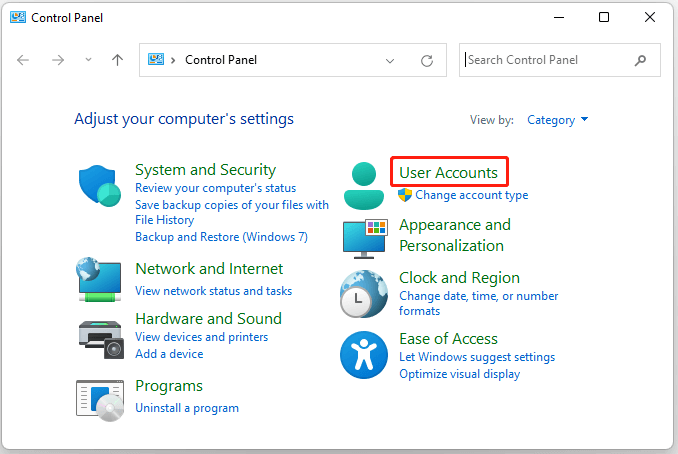The height and width of the screenshot is (454, 678).
Task: Expand the address bar history dropdown
Action: [390, 60]
